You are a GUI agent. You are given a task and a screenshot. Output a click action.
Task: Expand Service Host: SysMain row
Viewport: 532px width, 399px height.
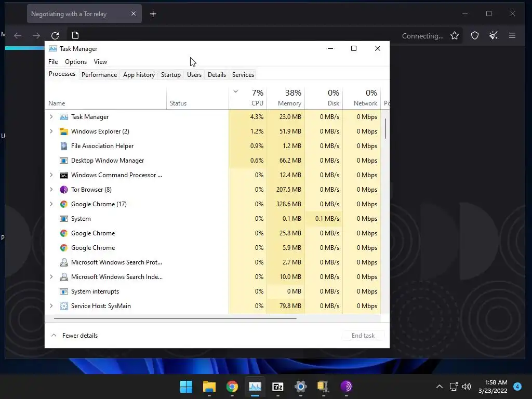51,306
